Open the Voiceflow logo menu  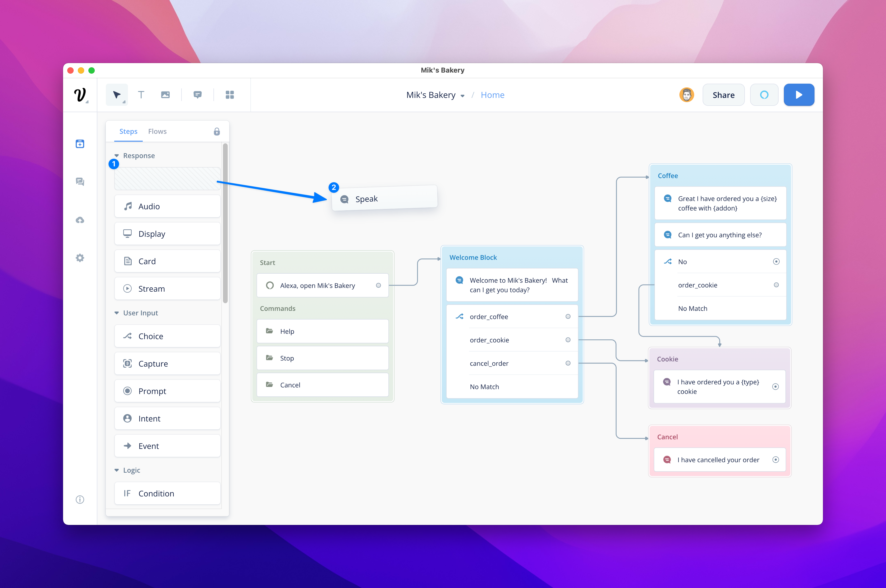(x=80, y=95)
